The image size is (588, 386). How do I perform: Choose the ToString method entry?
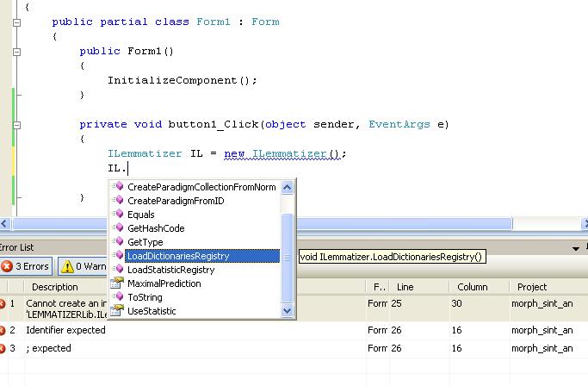point(144,297)
